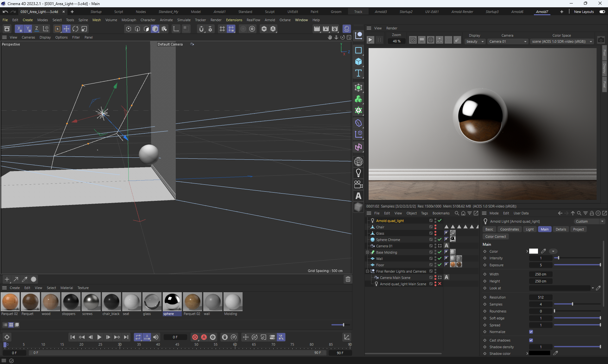
Task: Open the Camera 01 dropdown
Action: [508, 41]
